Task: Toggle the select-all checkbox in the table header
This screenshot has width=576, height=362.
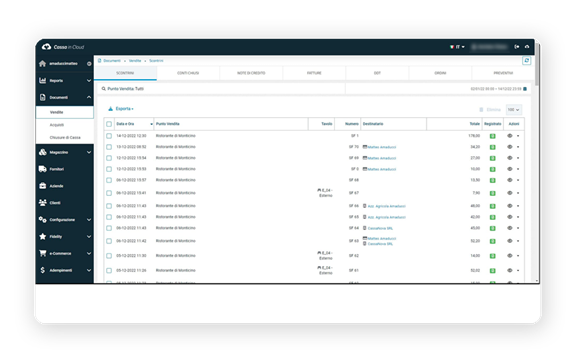Action: pyautogui.click(x=109, y=124)
